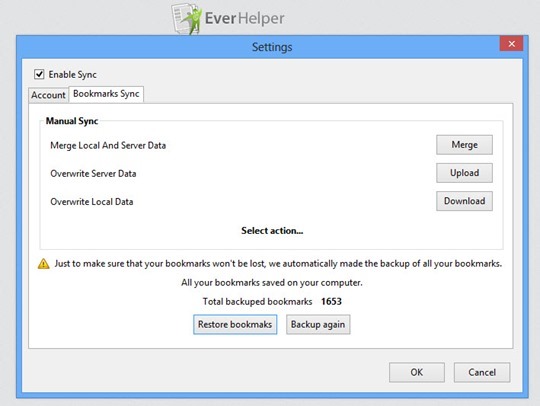The height and width of the screenshot is (406, 540).
Task: Click Restore bookmaks button
Action: pos(235,324)
